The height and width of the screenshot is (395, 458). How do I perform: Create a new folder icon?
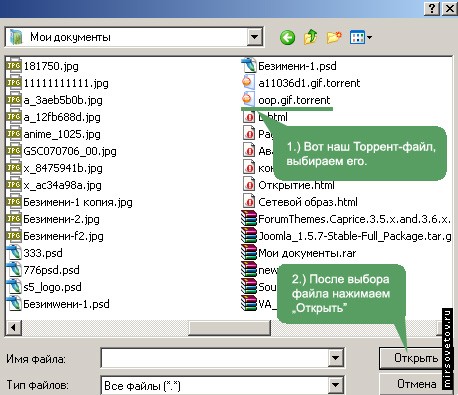334,37
